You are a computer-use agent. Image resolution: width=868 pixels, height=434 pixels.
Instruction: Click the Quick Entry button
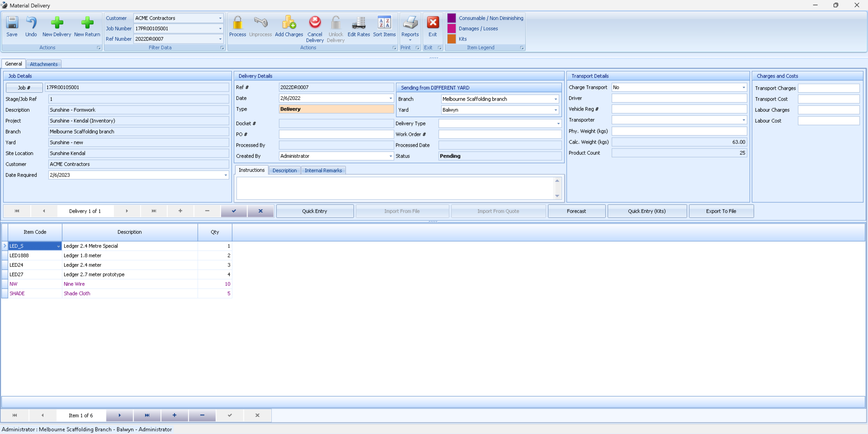314,211
